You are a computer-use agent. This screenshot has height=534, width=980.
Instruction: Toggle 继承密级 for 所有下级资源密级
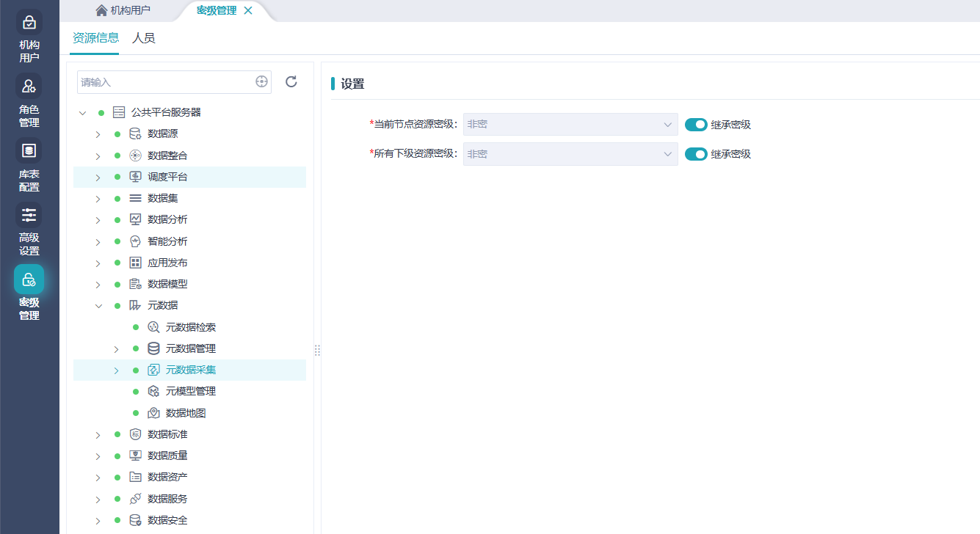tap(695, 154)
